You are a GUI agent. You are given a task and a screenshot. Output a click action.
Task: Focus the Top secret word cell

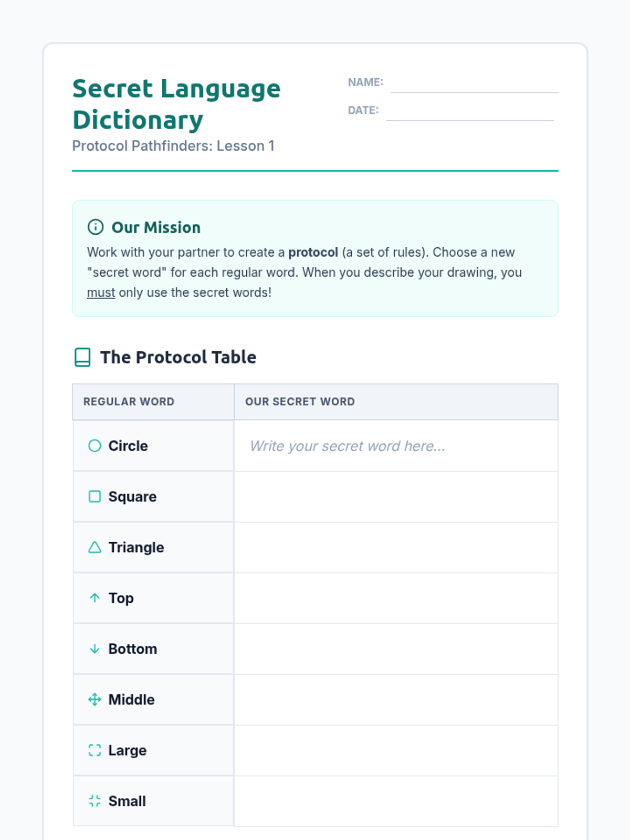[x=396, y=598]
